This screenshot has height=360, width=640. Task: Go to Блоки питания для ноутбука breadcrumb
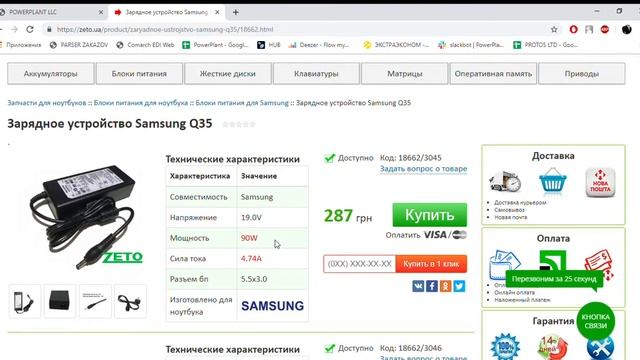coord(141,103)
